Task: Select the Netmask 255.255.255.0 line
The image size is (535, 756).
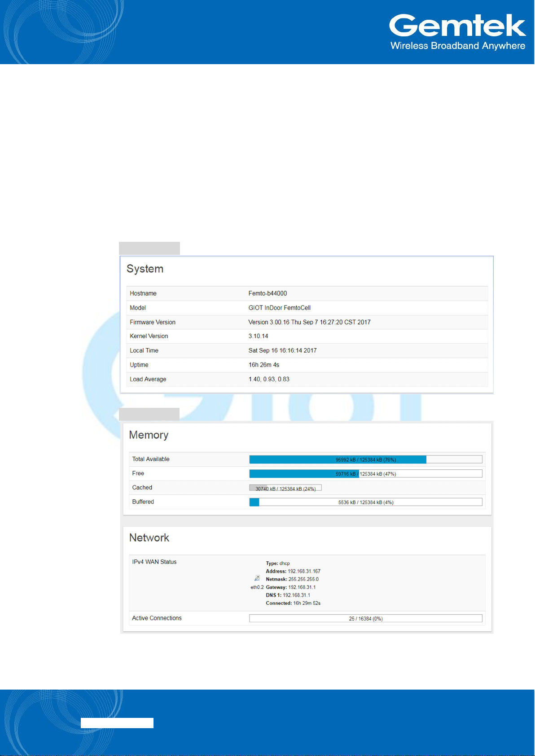Action: coord(292,579)
